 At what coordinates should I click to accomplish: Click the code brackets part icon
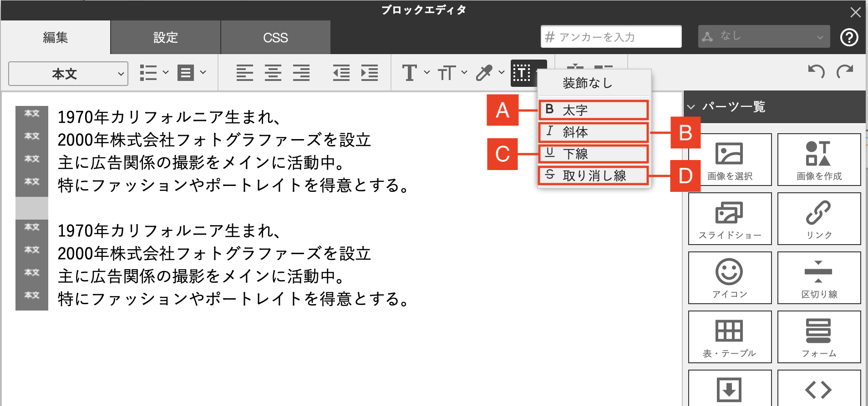819,390
